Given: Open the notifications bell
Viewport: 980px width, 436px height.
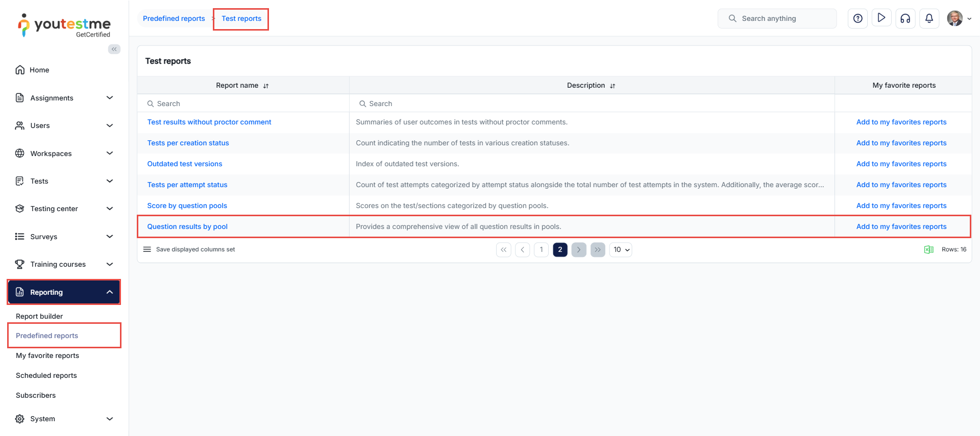Looking at the screenshot, I should (x=929, y=18).
